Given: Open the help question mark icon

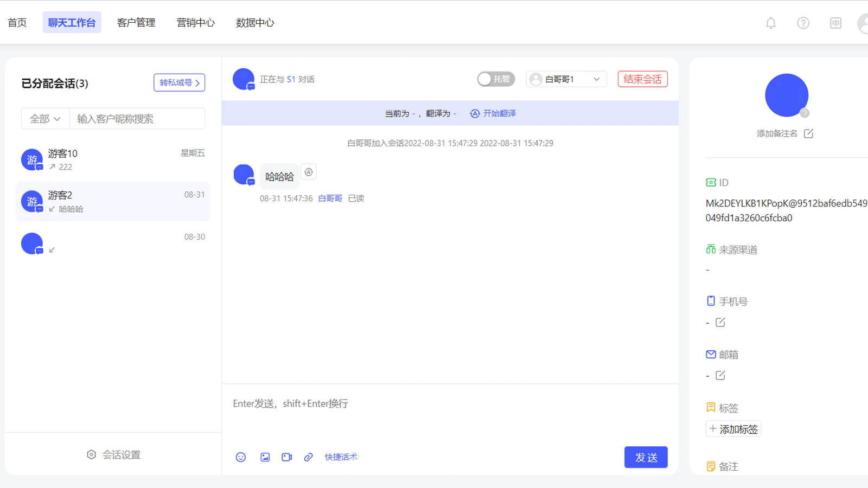Looking at the screenshot, I should point(803,23).
